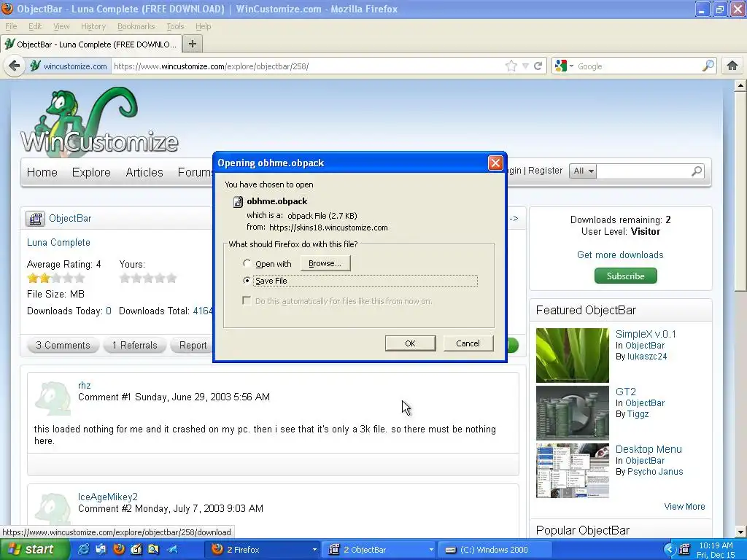Rate with the fifth star under Yours
747x560 pixels.
coord(171,278)
